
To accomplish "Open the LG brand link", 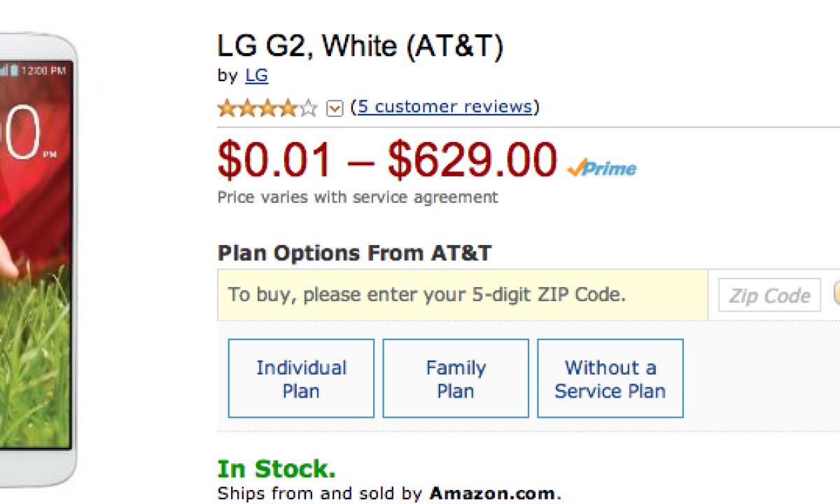I will pyautogui.click(x=256, y=76).
